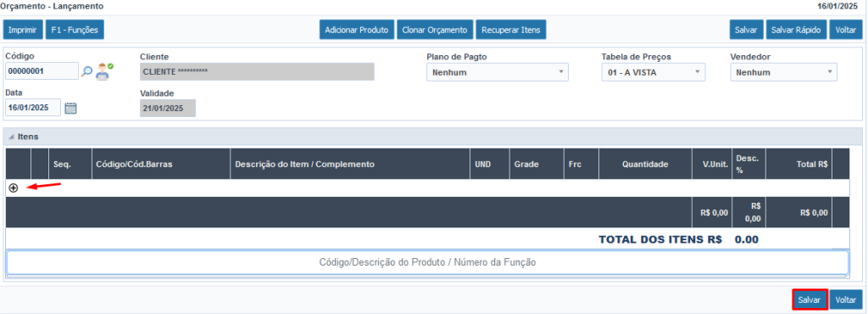Open F1 - Funções menu button
The height and width of the screenshot is (314, 868).
point(75,30)
